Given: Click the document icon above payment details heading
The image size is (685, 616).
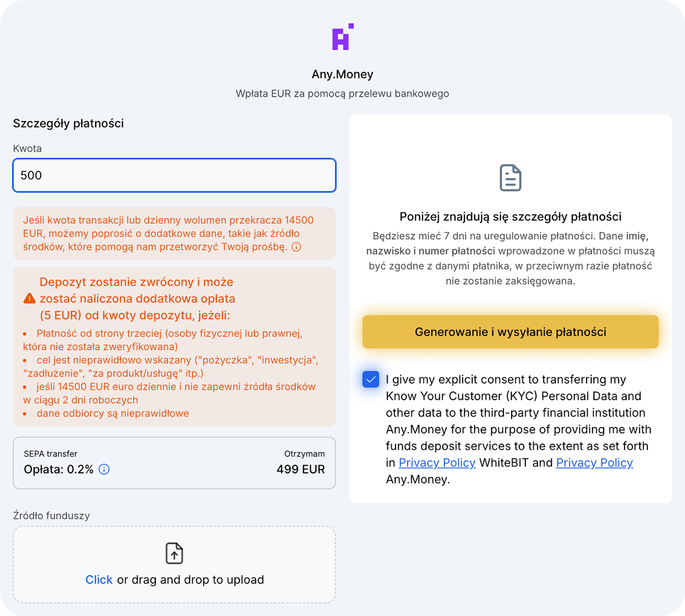Looking at the screenshot, I should coord(510,178).
